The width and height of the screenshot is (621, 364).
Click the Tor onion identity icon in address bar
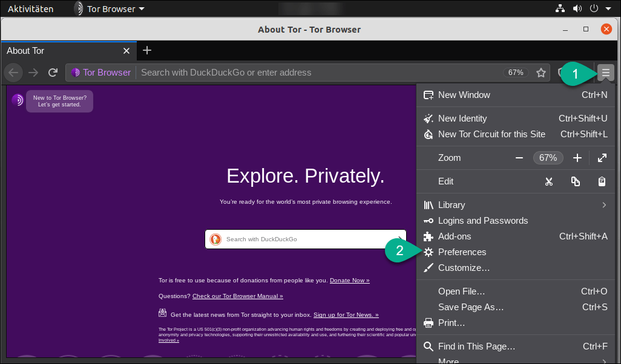click(x=75, y=73)
